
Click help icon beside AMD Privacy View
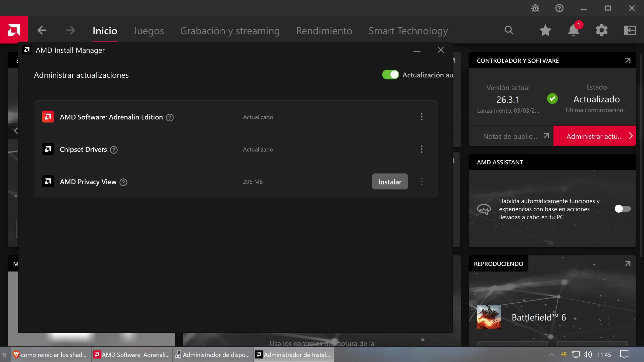pos(123,182)
